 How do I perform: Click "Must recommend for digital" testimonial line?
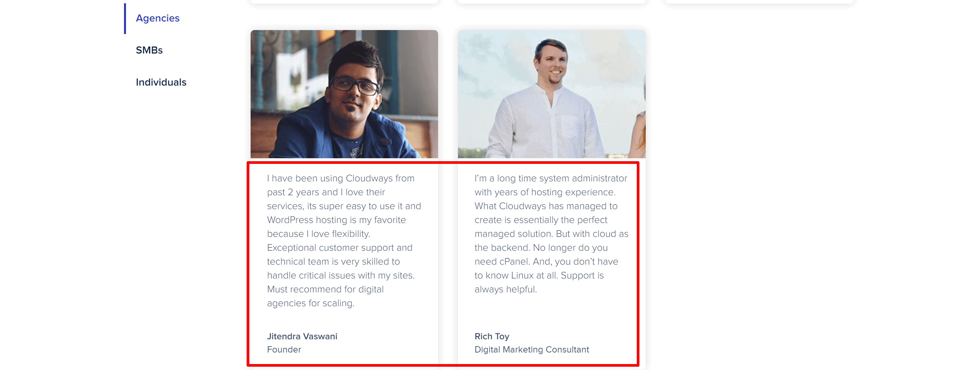325,289
